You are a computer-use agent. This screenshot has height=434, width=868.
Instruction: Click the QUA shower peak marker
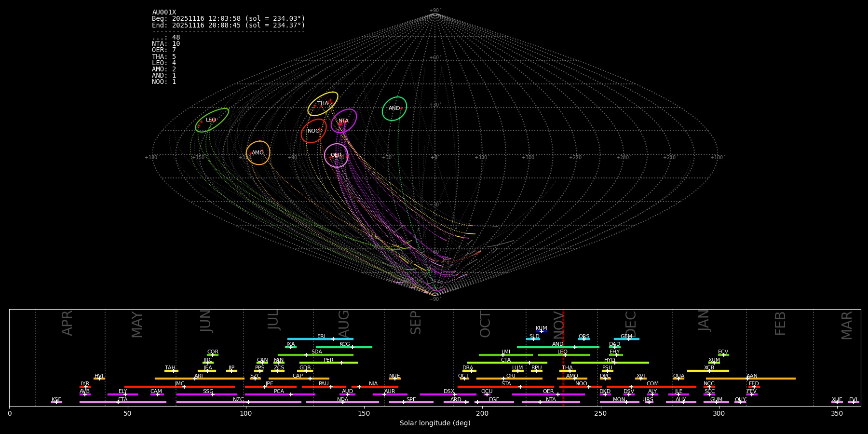click(x=678, y=379)
